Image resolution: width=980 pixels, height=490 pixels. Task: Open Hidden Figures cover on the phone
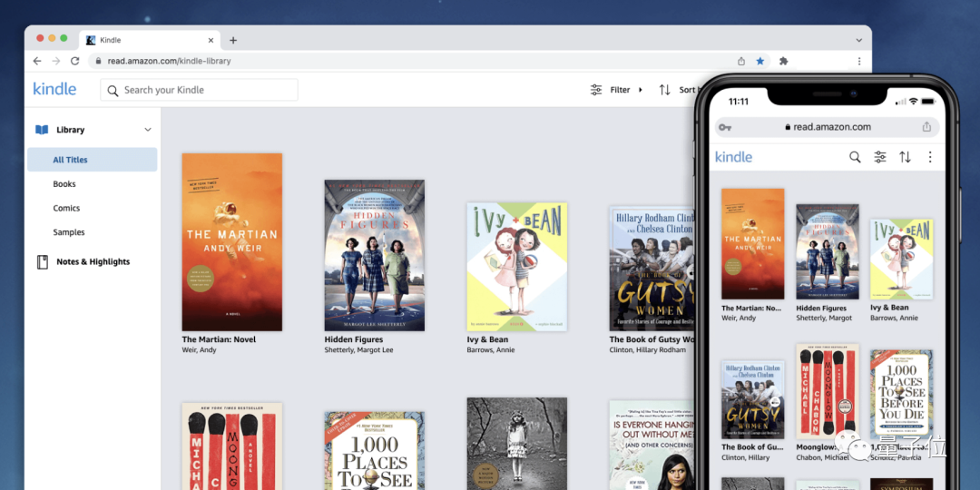(x=828, y=251)
